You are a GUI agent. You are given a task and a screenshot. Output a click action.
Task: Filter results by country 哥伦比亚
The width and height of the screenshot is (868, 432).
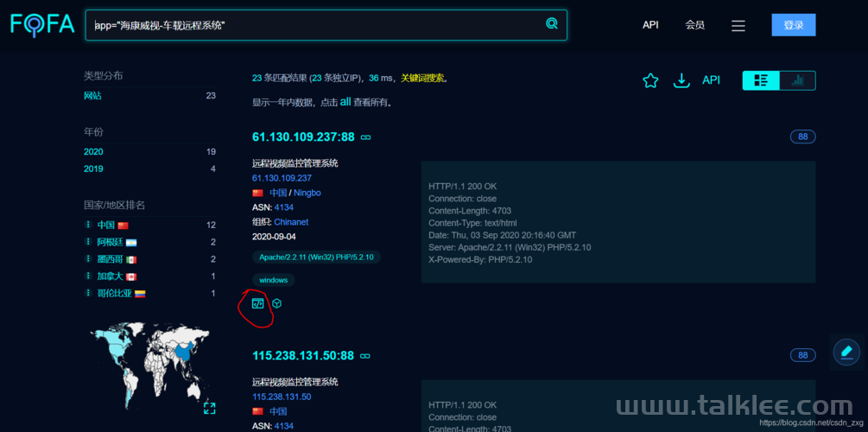pyautogui.click(x=115, y=294)
